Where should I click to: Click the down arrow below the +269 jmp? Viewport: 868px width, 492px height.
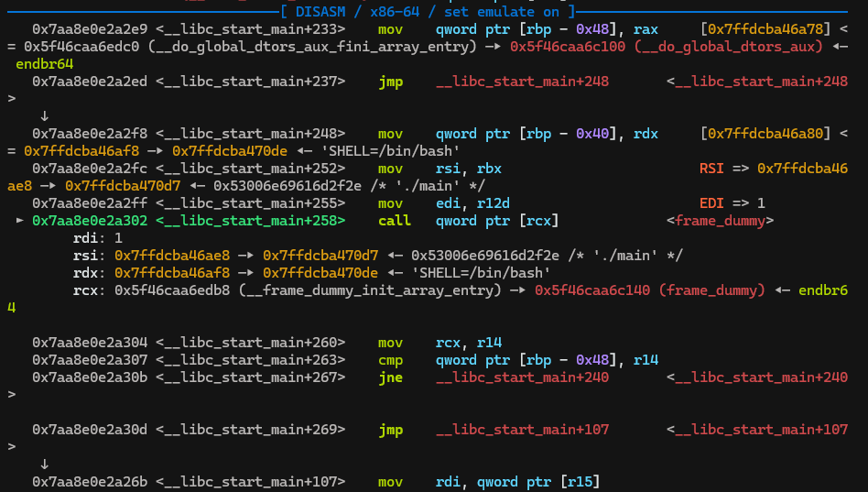click(44, 464)
